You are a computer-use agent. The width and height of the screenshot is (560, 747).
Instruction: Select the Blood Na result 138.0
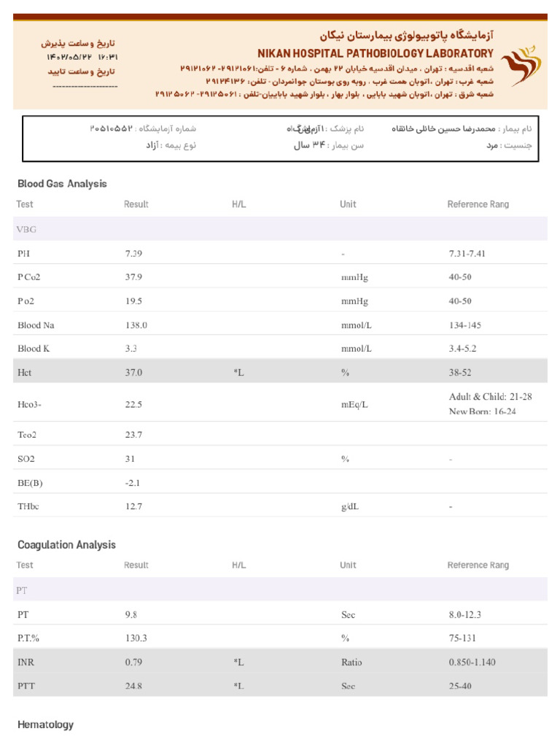click(136, 325)
